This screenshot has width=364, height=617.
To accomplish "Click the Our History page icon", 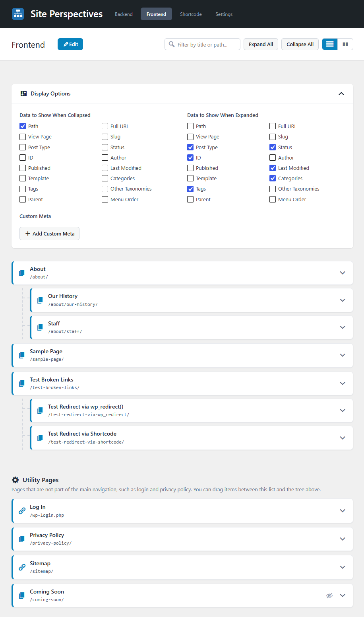I will point(40,300).
